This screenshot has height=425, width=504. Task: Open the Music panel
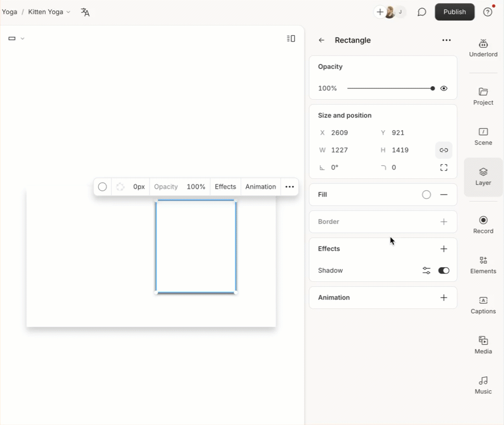(483, 385)
